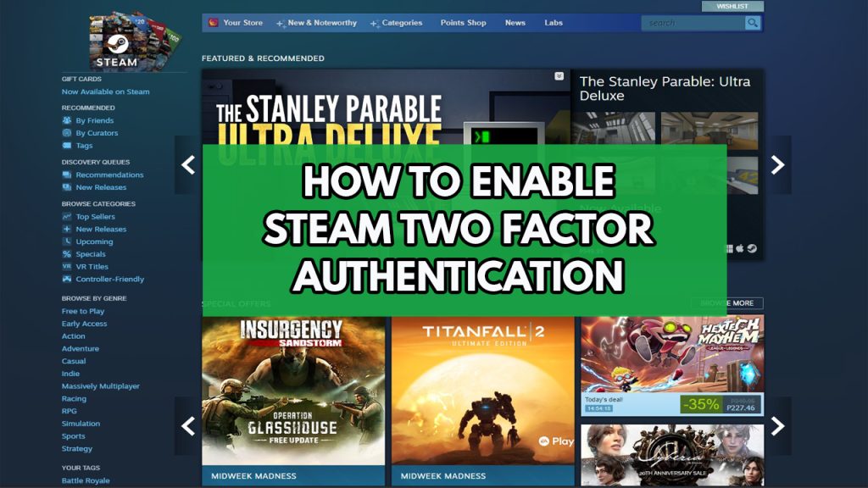Click the Tags icon in Recommended
Viewport: 868px width, 488px height.
tap(67, 146)
